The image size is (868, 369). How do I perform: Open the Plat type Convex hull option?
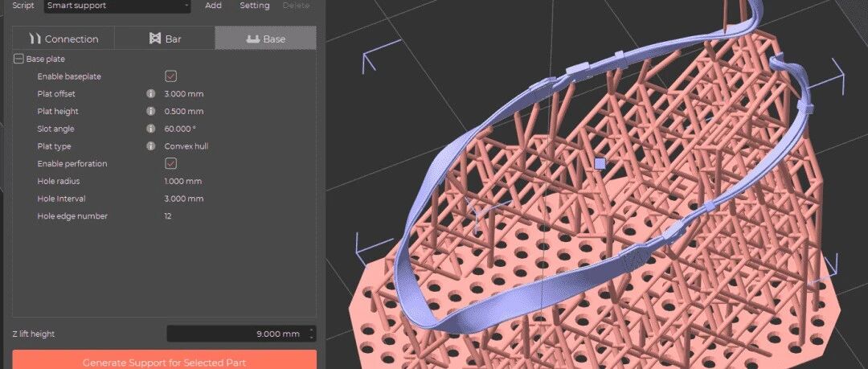coord(186,146)
